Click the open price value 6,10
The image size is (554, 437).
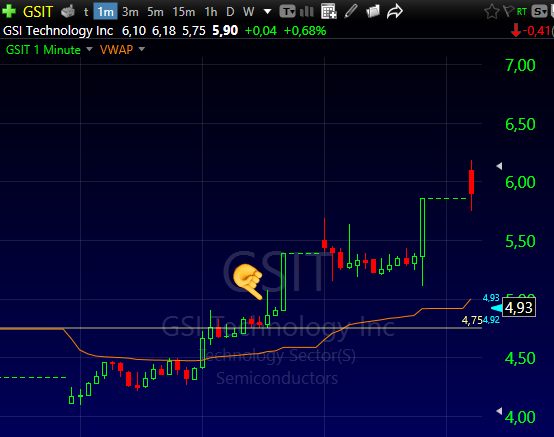(134, 31)
